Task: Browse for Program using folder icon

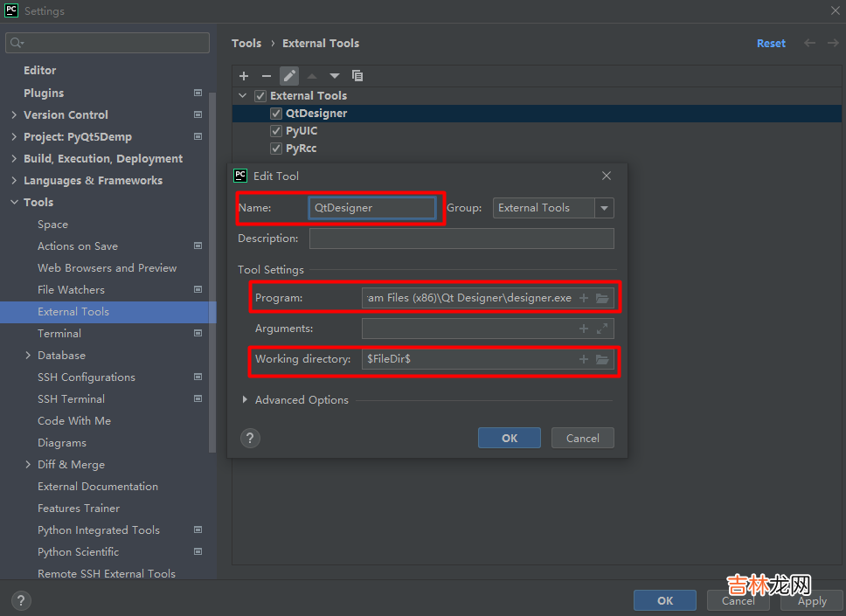Action: click(602, 298)
